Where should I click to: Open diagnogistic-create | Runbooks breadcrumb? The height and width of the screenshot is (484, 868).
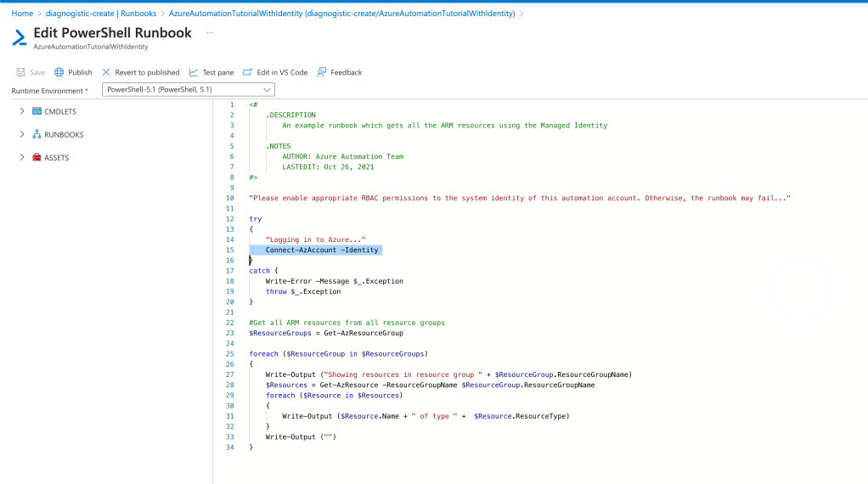(x=101, y=14)
